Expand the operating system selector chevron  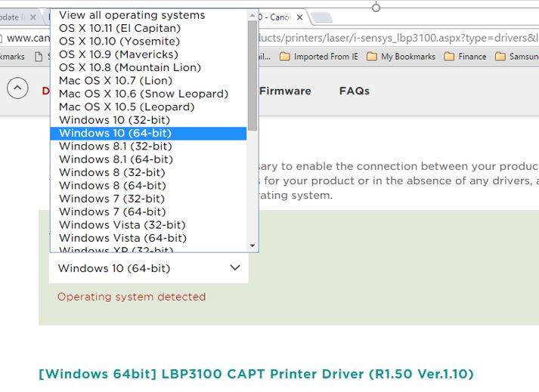pyautogui.click(x=234, y=268)
